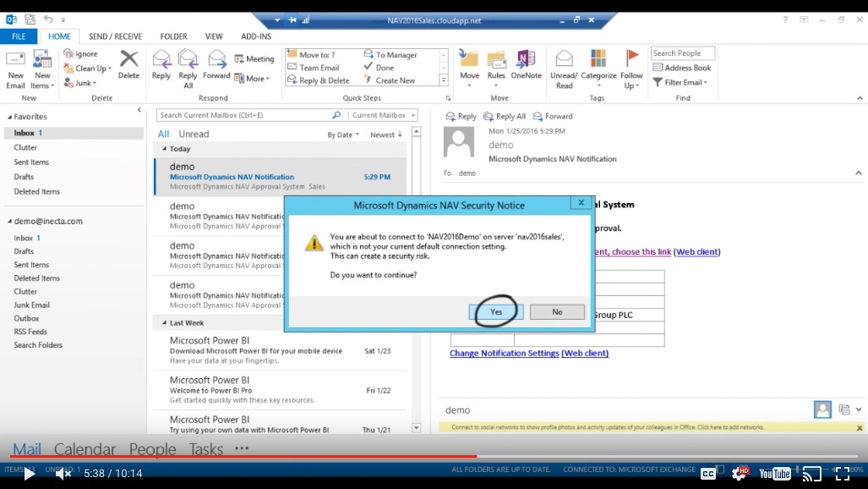Show Unread messages only
This screenshot has width=868, height=489.
click(x=194, y=135)
